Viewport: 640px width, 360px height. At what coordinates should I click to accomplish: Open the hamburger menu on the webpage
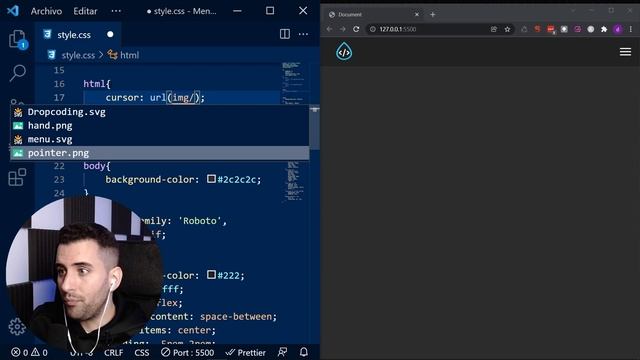tap(625, 52)
